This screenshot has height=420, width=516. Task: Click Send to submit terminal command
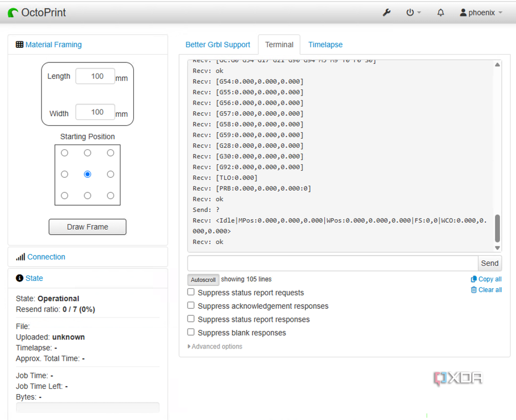(490, 263)
